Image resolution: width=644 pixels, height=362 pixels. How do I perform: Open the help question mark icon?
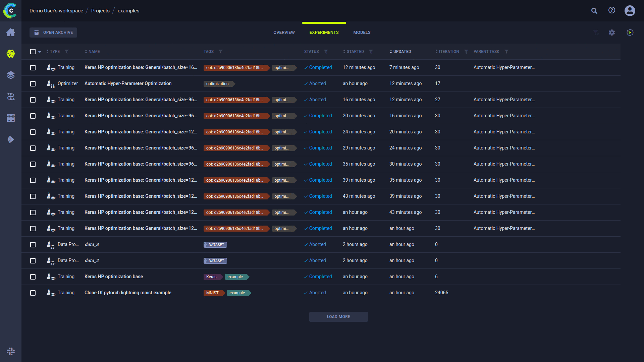tap(611, 10)
